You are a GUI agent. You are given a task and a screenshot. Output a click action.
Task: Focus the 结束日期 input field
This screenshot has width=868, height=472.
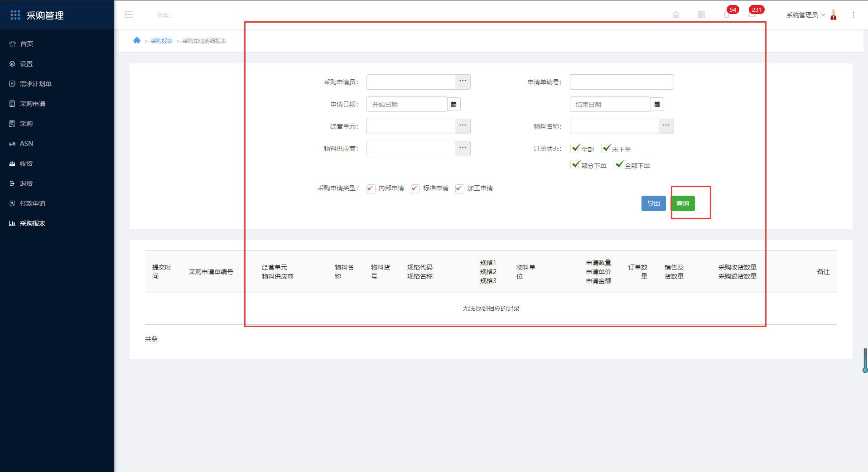pyautogui.click(x=610, y=104)
